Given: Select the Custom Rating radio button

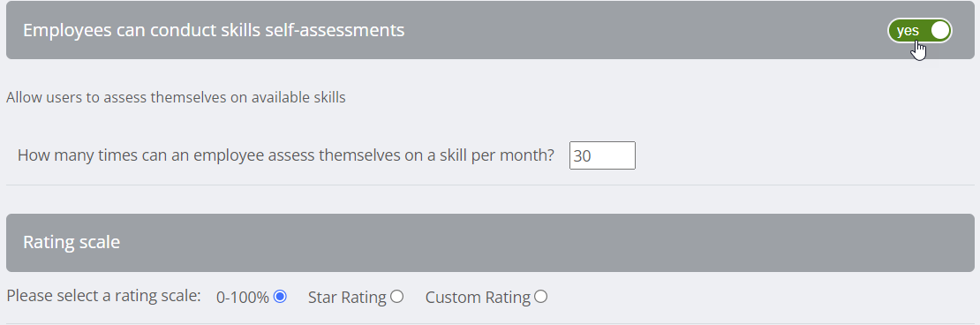Looking at the screenshot, I should click(x=540, y=296).
